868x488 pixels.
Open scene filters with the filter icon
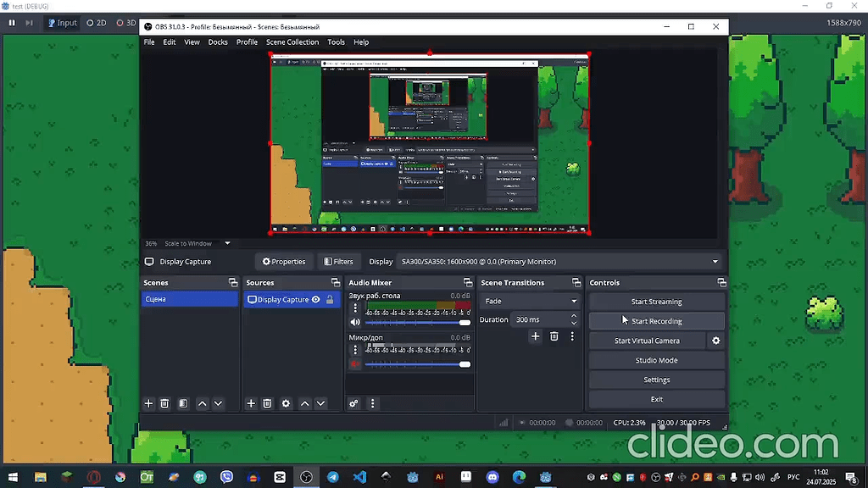(339, 261)
